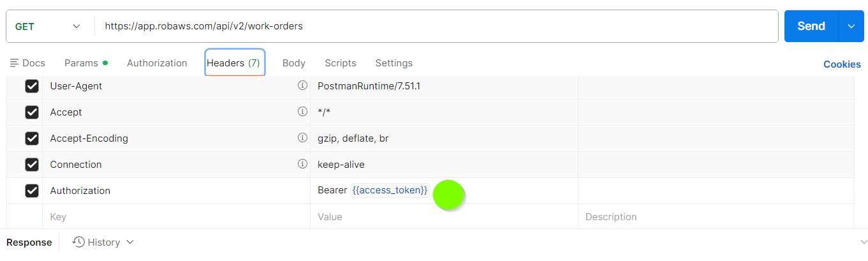
Task: Uncheck the Connection header checkbox
Action: [32, 165]
